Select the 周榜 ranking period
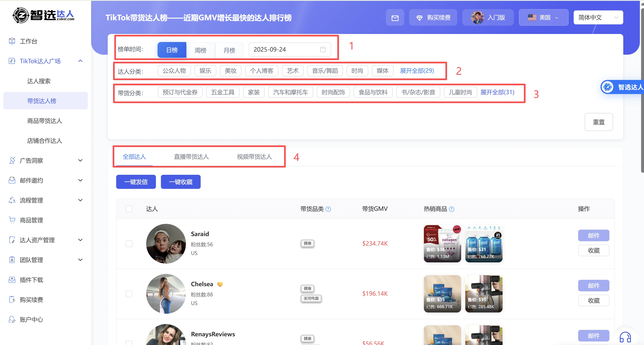 point(200,50)
